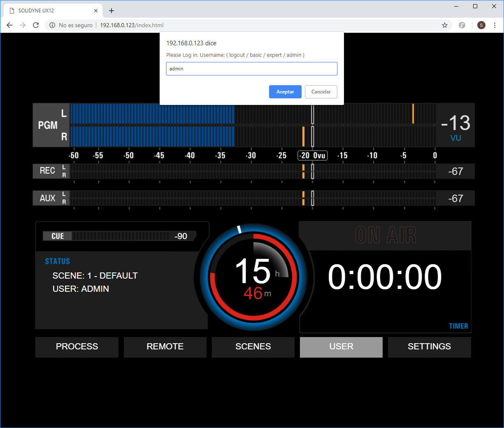The height and width of the screenshot is (428, 504).
Task: Select the highlighted USER button
Action: pos(341,347)
